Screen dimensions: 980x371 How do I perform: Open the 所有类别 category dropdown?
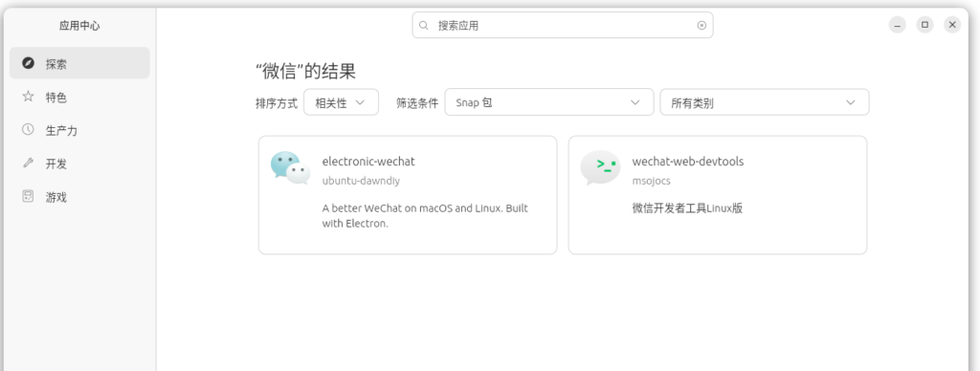coord(765,102)
